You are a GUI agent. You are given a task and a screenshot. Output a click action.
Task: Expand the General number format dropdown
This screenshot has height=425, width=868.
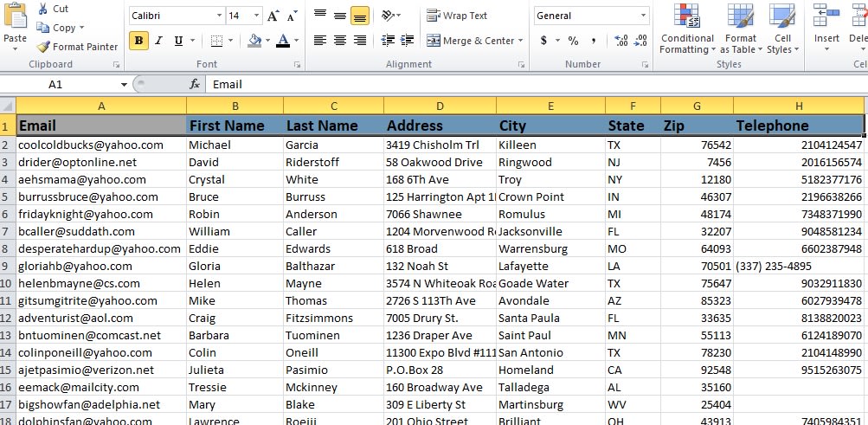click(x=643, y=16)
